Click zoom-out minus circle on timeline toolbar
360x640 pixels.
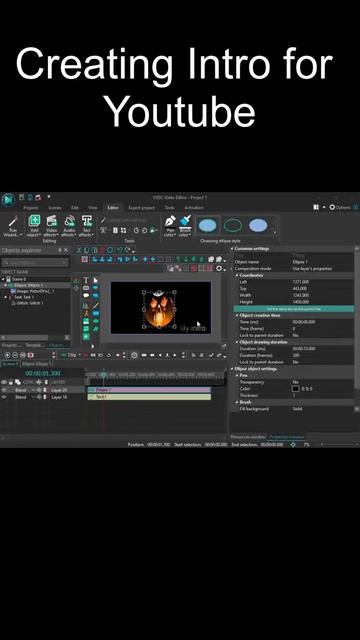coord(16,355)
